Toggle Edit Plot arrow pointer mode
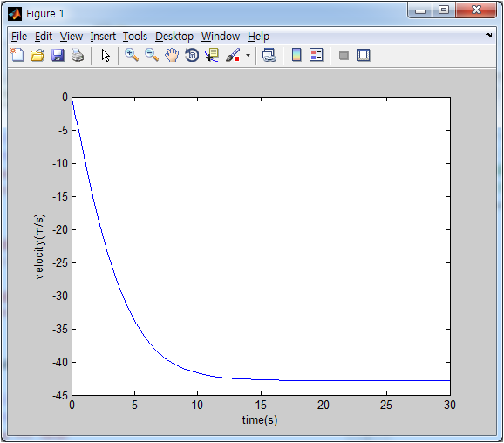Screen dimensions: 504x443 click(x=106, y=55)
